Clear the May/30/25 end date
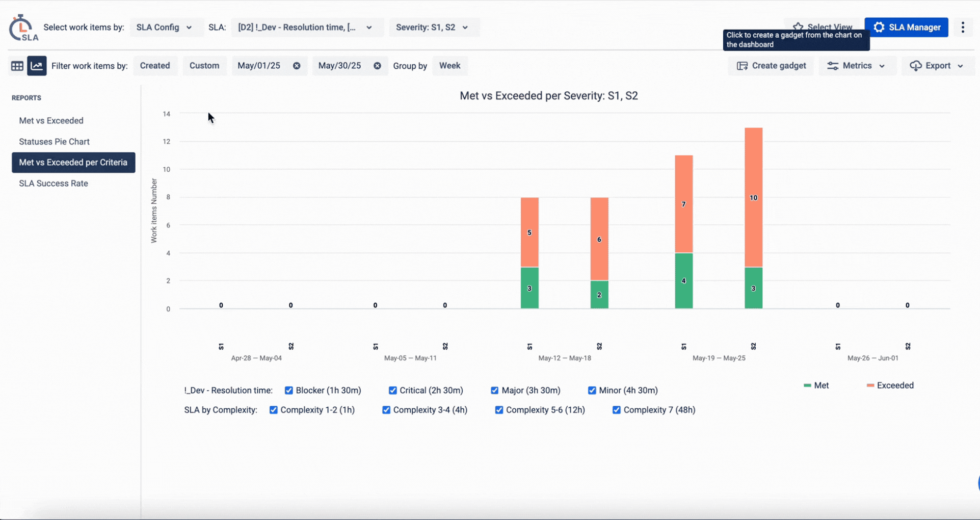This screenshot has height=520, width=980. point(377,66)
